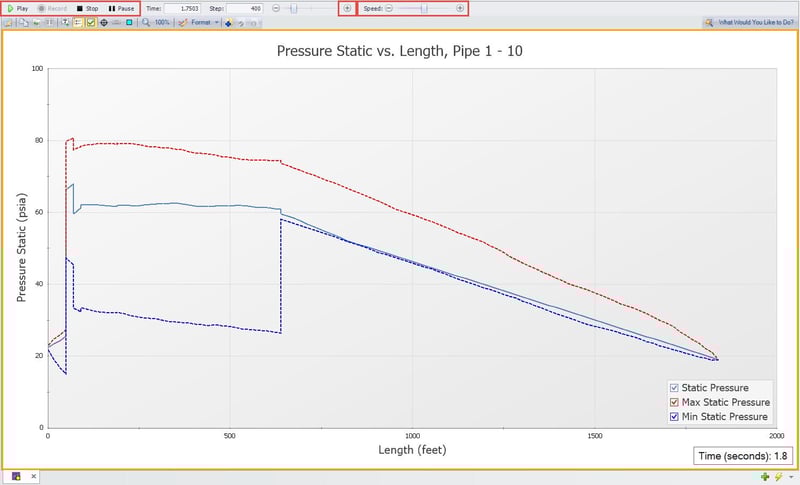This screenshot has width=800, height=485.
Task: Click the Length (feet) axis label
Action: pos(412,449)
